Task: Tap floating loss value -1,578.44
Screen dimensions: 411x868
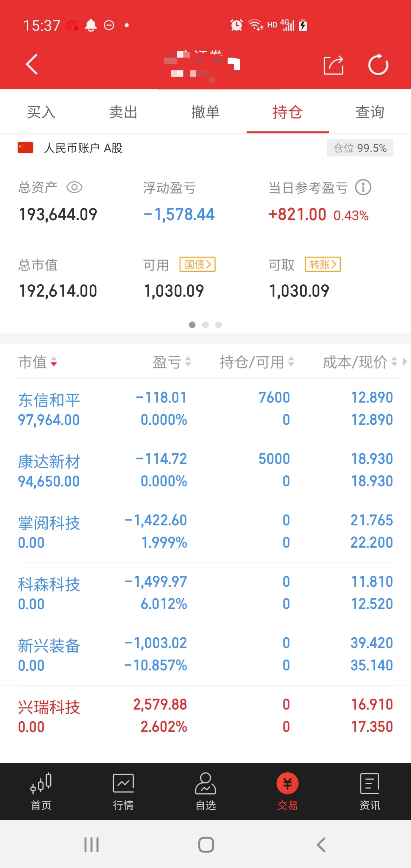Action: tap(179, 214)
